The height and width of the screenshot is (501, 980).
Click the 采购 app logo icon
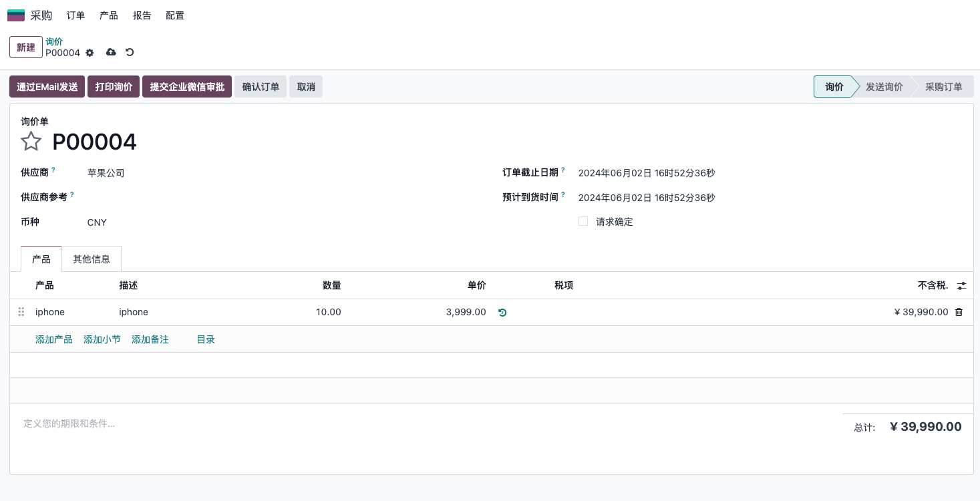point(16,15)
